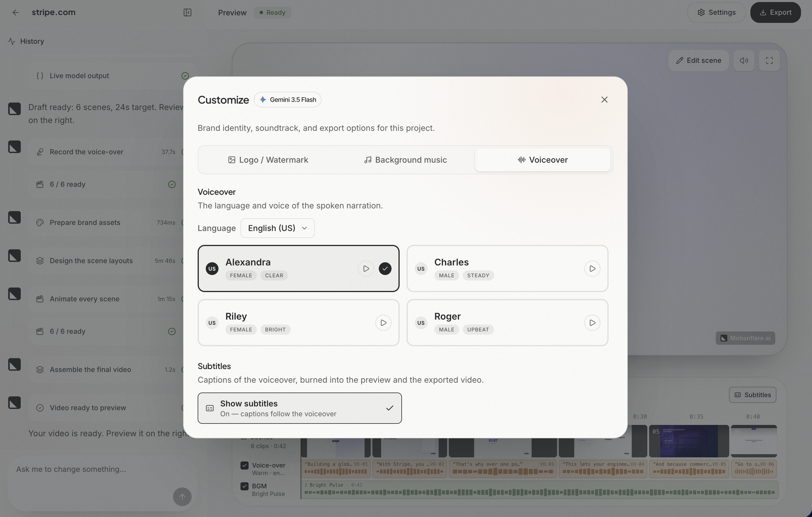Click the Export button
The height and width of the screenshot is (517, 812).
tap(775, 12)
